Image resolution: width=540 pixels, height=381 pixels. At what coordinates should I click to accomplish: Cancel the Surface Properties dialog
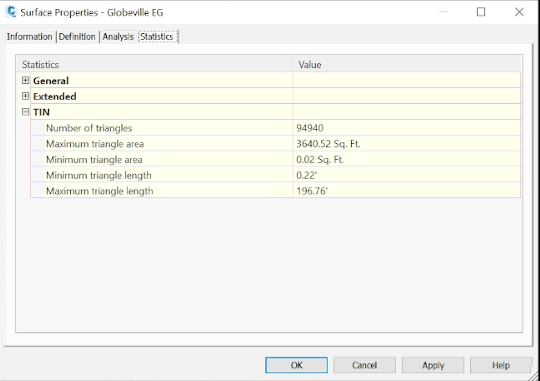coord(364,365)
